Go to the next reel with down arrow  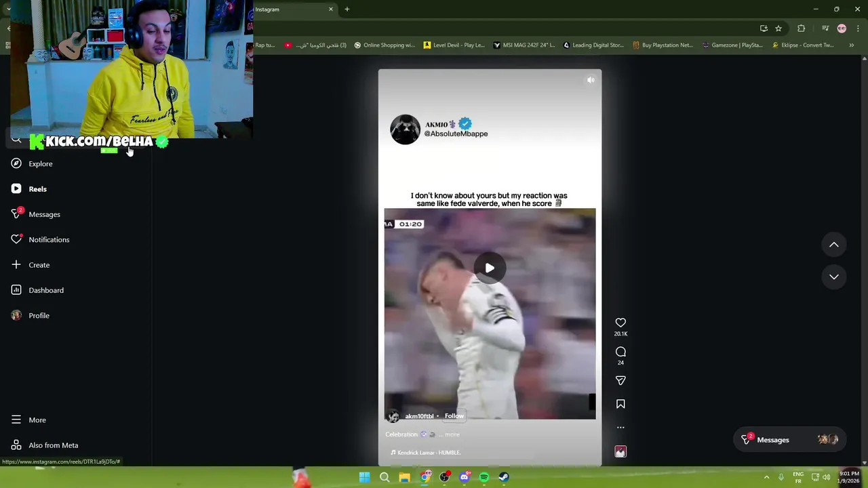834,277
